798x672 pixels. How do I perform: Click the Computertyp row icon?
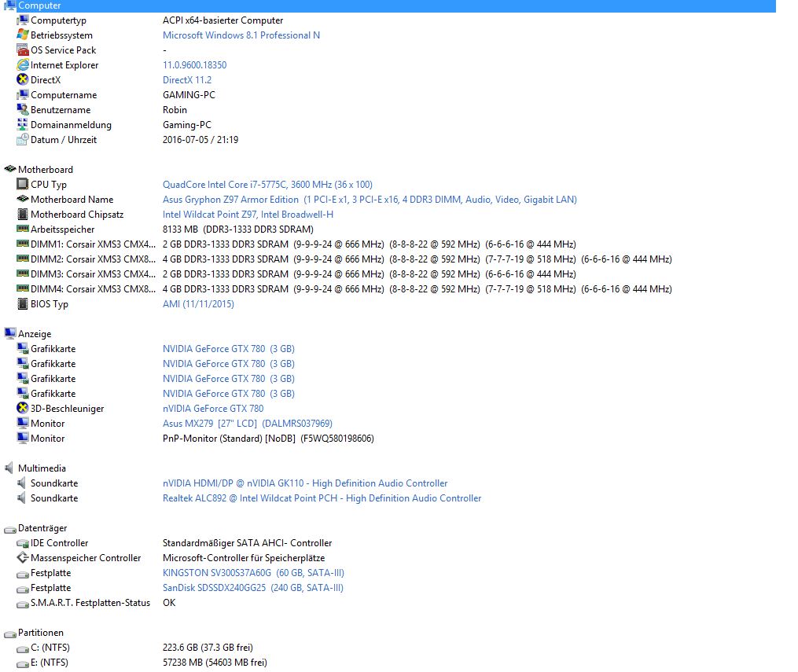point(22,20)
